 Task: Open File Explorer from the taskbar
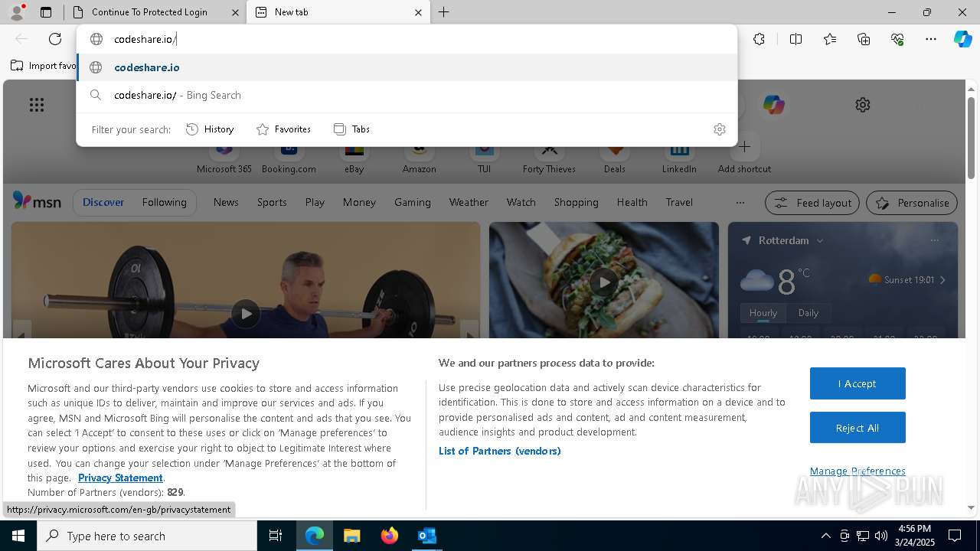(351, 536)
